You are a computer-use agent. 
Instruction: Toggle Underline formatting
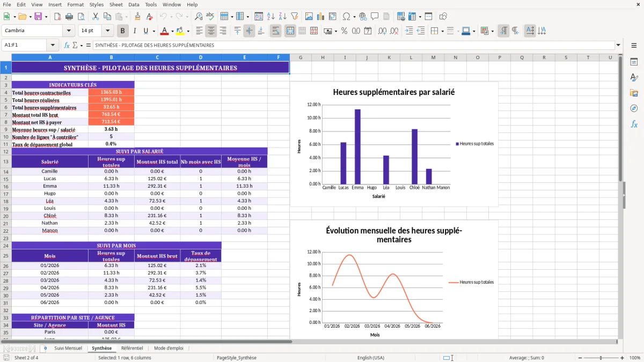(145, 31)
